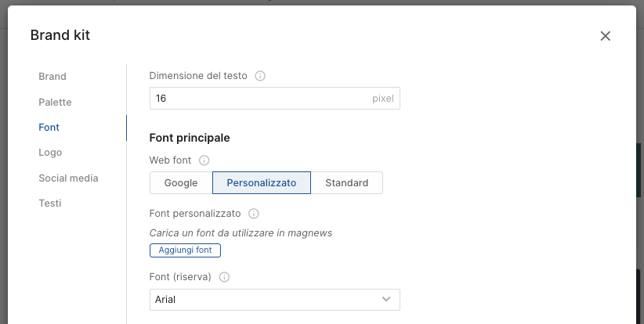Open the Font (riserva) Arial dropdown
The width and height of the screenshot is (644, 324).
click(x=266, y=300)
